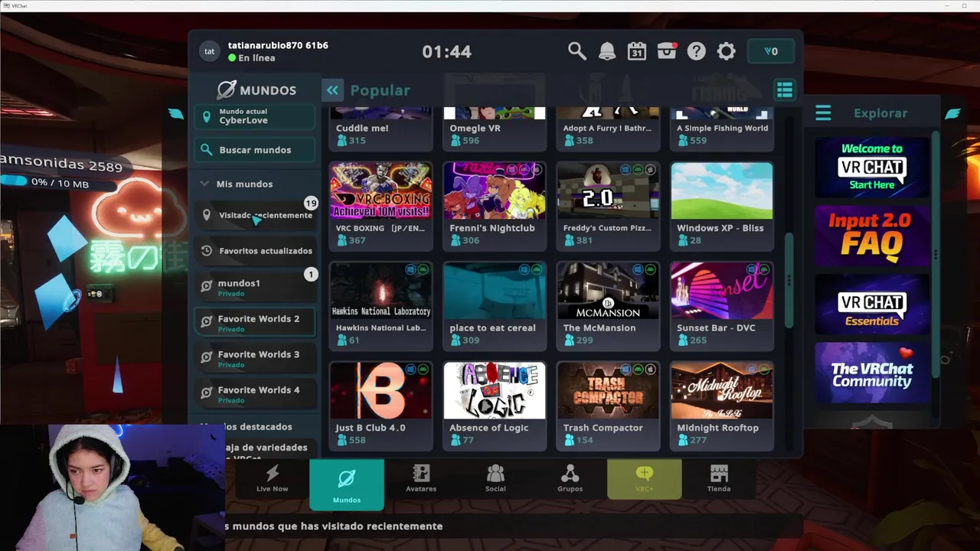Click the teal wing icon left of Mundos panel
This screenshot has width=980, height=551.
click(176, 114)
